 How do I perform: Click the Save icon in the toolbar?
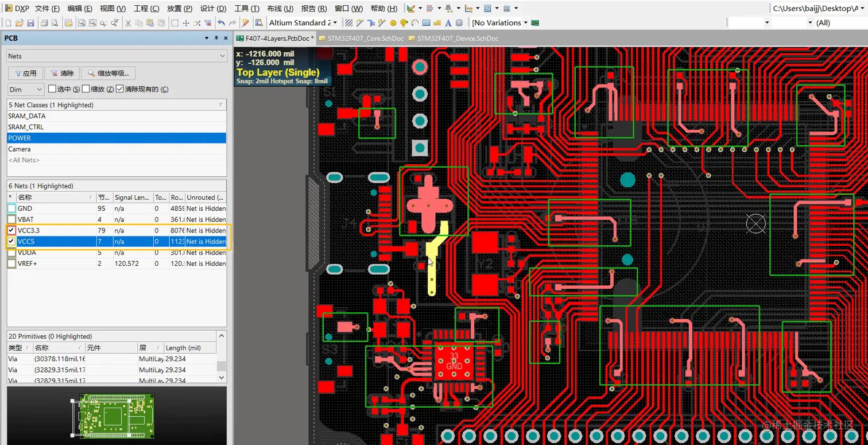tap(30, 23)
